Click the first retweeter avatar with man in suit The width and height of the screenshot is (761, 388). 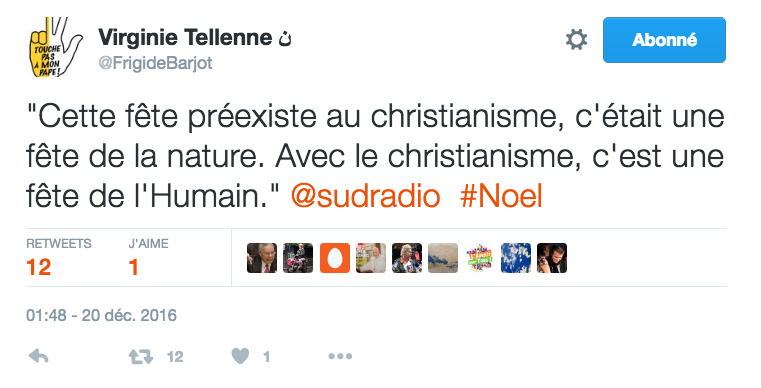click(262, 258)
